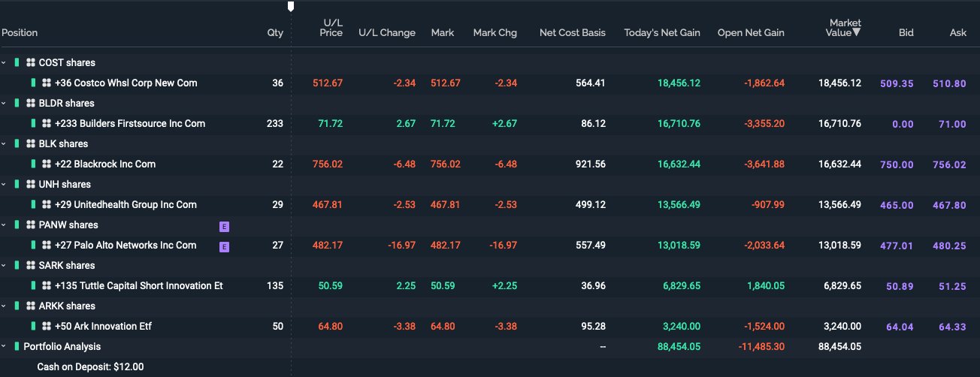Click total Market Value 88,454.05
Screen dimensions: 980x377
[x=839, y=347]
